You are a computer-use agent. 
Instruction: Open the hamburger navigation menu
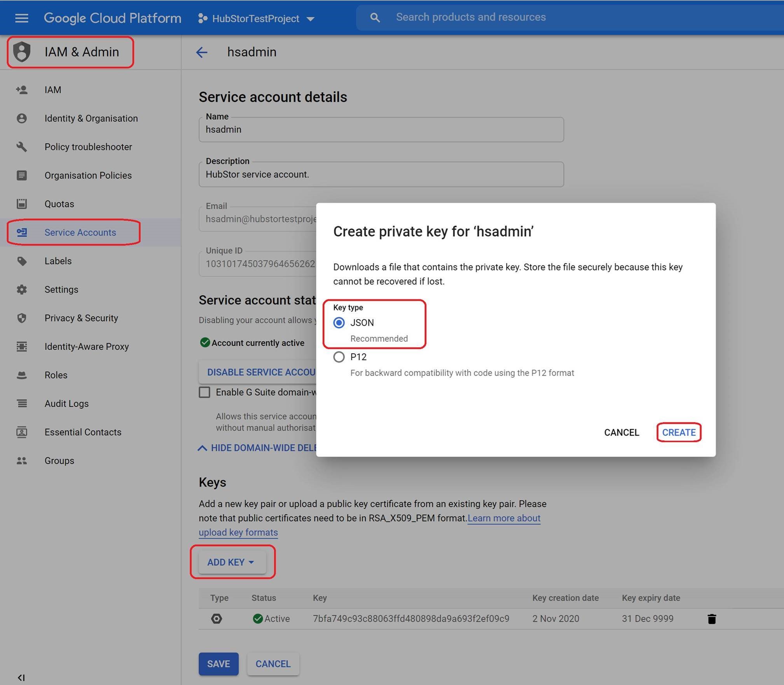[21, 18]
